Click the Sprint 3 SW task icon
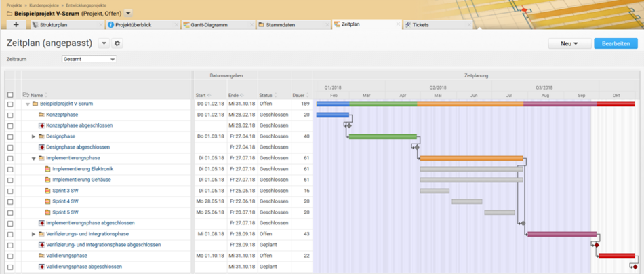The image size is (644, 274). [x=47, y=191]
